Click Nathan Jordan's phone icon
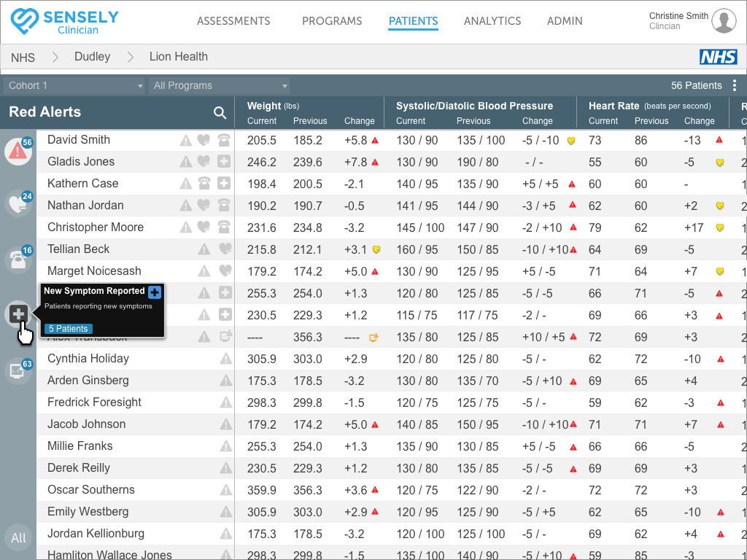The width and height of the screenshot is (747, 560). 224,206
